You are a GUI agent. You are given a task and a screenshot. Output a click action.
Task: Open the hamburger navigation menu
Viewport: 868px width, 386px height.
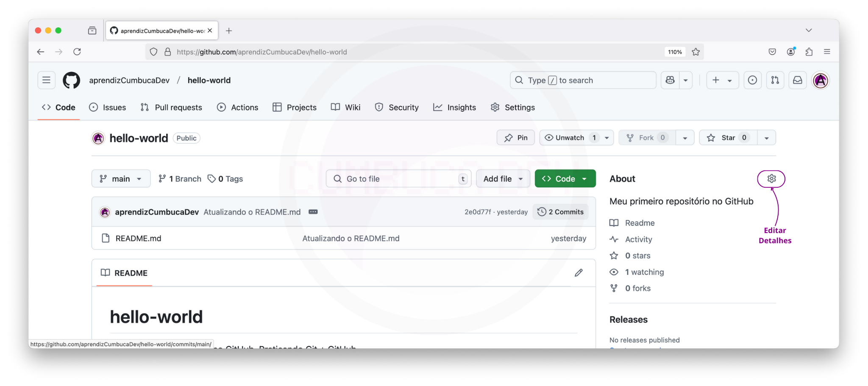tap(46, 81)
